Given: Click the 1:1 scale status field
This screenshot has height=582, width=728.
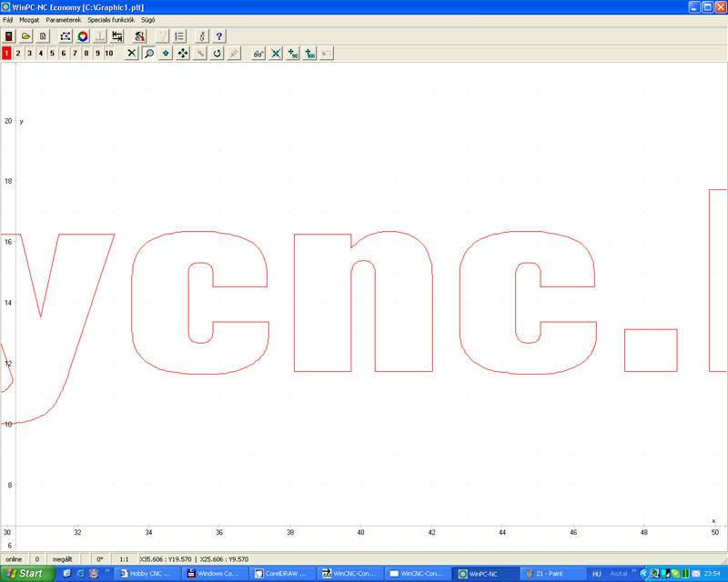Looking at the screenshot, I should click(x=124, y=559).
